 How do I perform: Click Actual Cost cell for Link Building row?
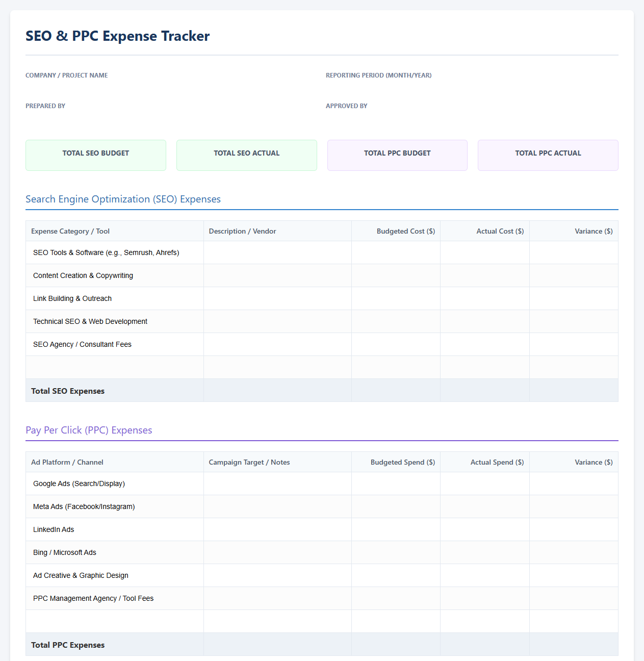coord(485,298)
